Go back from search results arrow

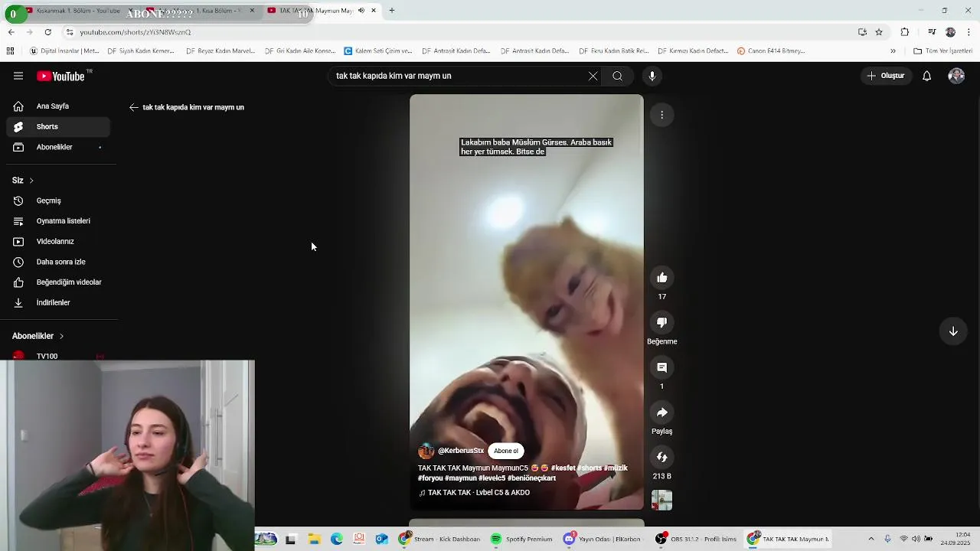[134, 107]
